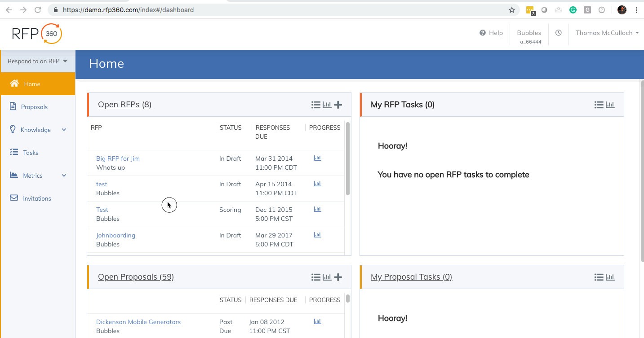
Task: Click the clock history icon in the header
Action: click(558, 33)
